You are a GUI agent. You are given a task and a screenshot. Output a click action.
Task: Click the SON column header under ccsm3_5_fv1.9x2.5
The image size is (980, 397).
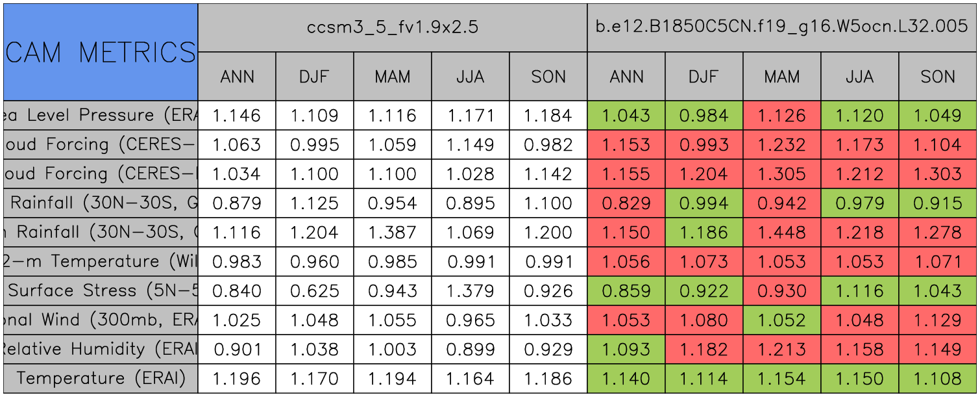548,77
